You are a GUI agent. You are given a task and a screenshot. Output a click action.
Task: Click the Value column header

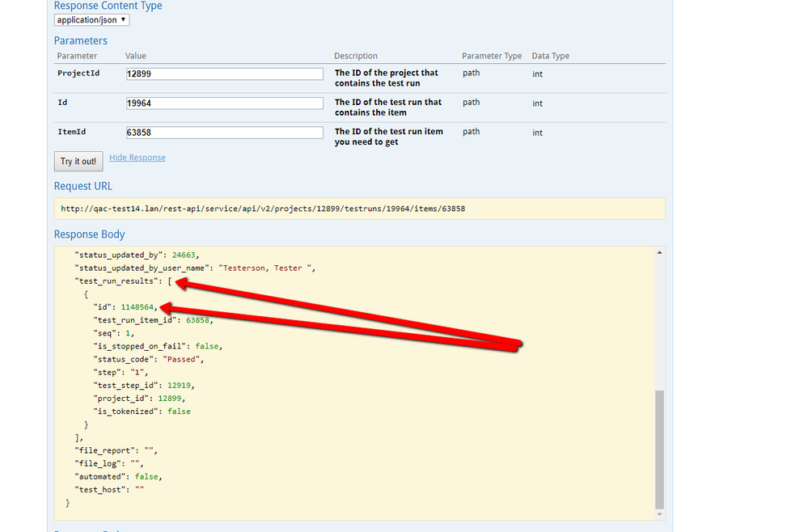pyautogui.click(x=137, y=56)
